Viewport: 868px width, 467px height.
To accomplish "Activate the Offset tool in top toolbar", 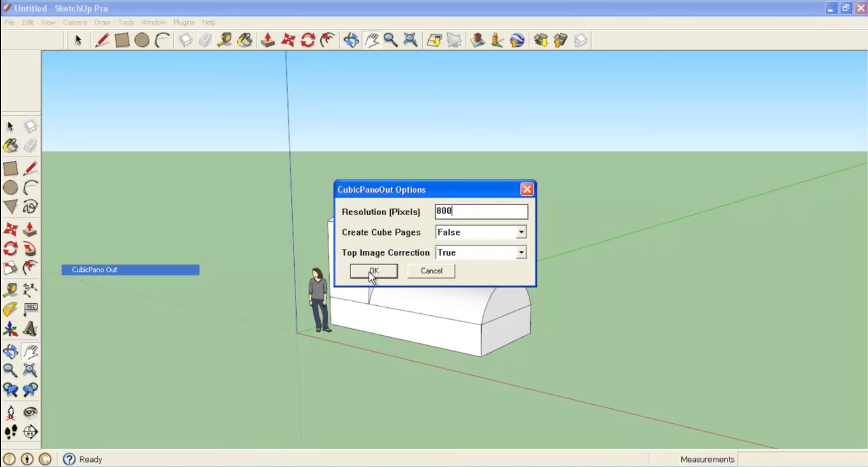I will (328, 40).
